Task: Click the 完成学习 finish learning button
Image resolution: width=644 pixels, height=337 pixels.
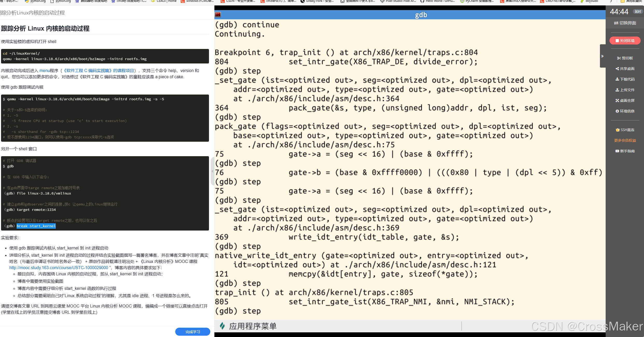Action: (x=193, y=332)
